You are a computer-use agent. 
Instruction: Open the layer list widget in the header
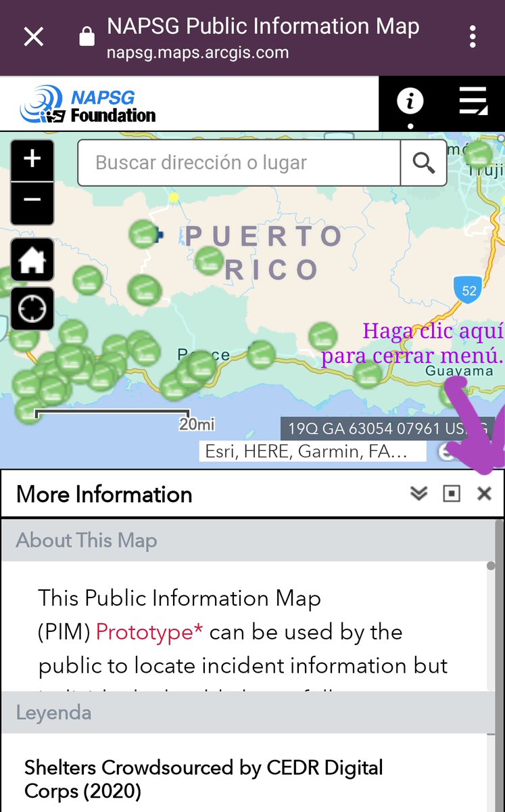pos(473,102)
